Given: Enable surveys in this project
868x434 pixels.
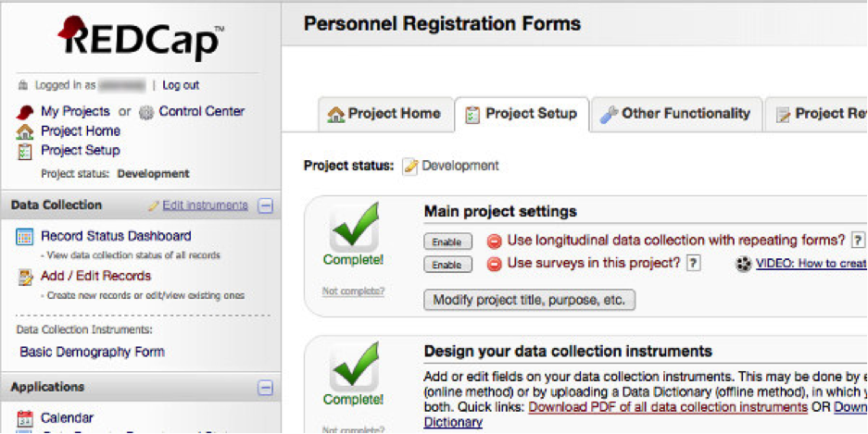Looking at the screenshot, I should click(x=447, y=265).
